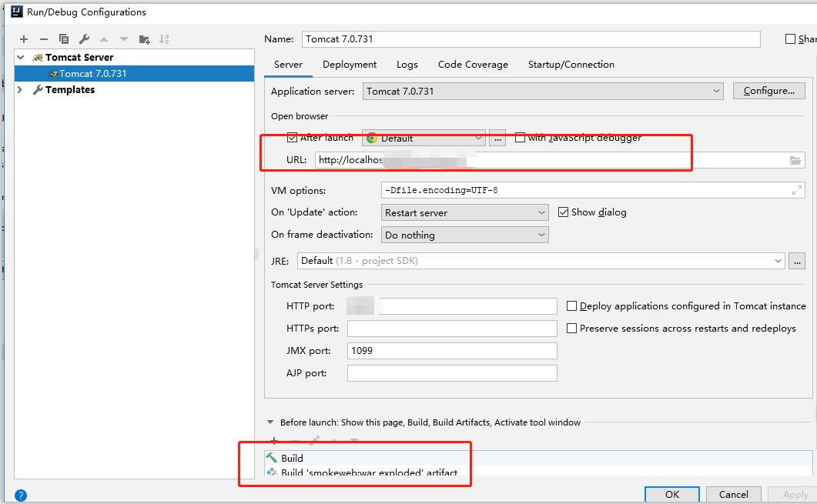
Task: Click into the JMX port field showing 1099
Action: point(452,351)
